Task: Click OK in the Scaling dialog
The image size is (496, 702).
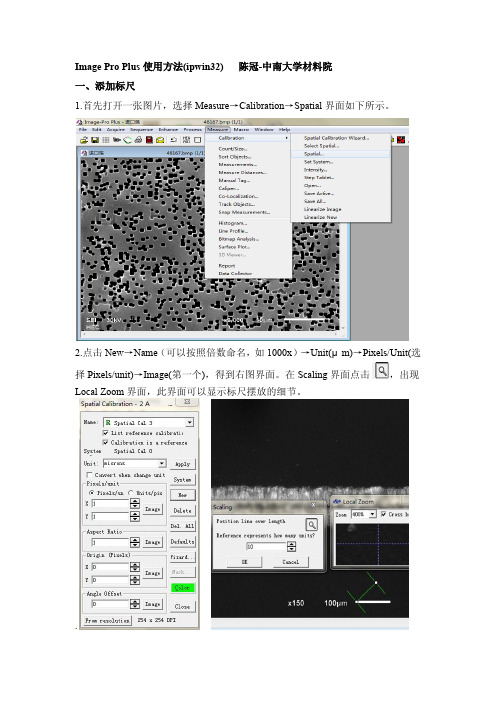Action: coord(244,561)
